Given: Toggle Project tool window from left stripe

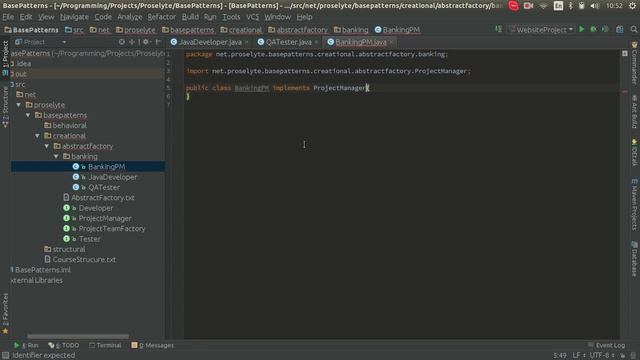Looking at the screenshot, I should (x=5, y=58).
